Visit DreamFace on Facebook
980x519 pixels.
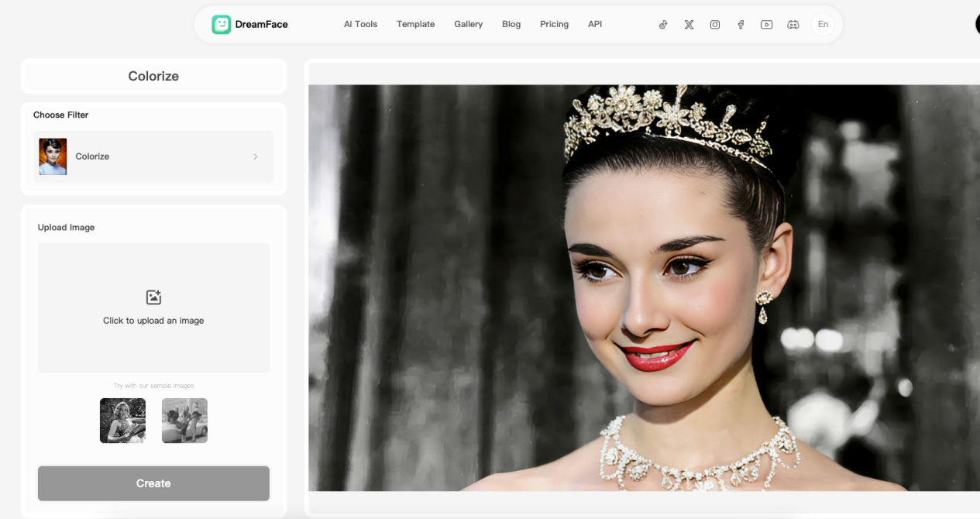pyautogui.click(x=741, y=24)
